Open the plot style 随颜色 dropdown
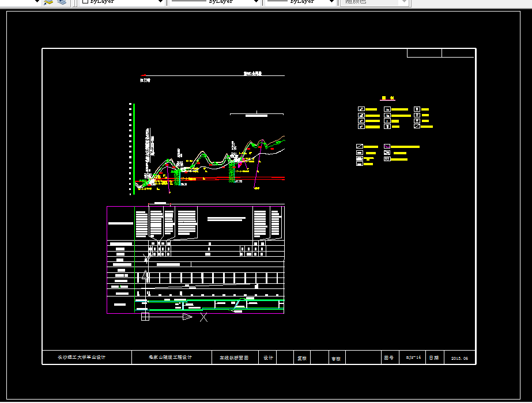This screenshot has width=532, height=403. pos(375,2)
